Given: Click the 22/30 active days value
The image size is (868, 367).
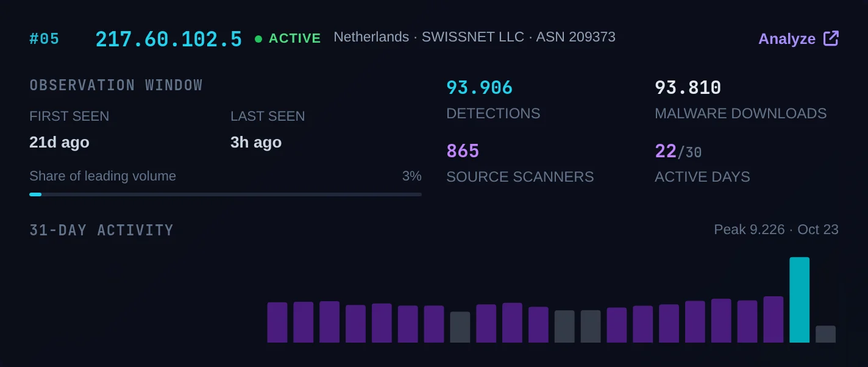Looking at the screenshot, I should [x=678, y=151].
